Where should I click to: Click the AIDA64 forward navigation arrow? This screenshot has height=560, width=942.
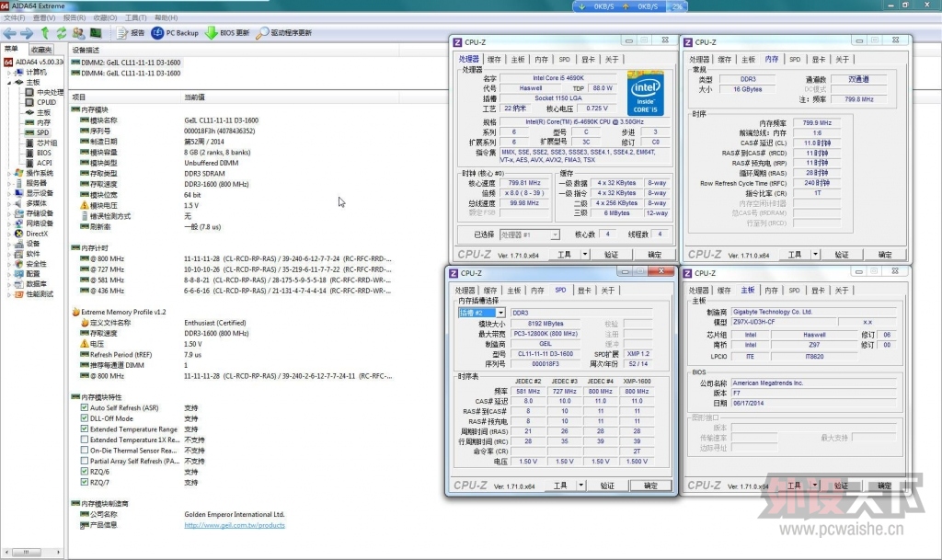click(27, 33)
